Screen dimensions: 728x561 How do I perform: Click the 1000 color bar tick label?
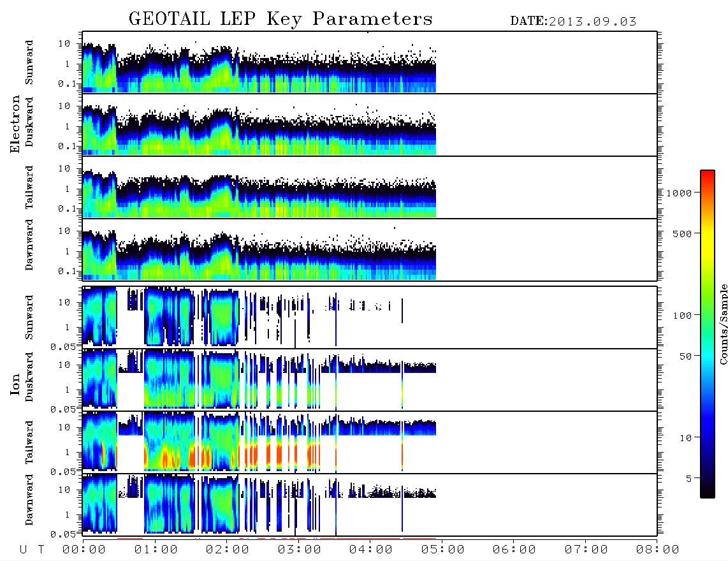(679, 193)
